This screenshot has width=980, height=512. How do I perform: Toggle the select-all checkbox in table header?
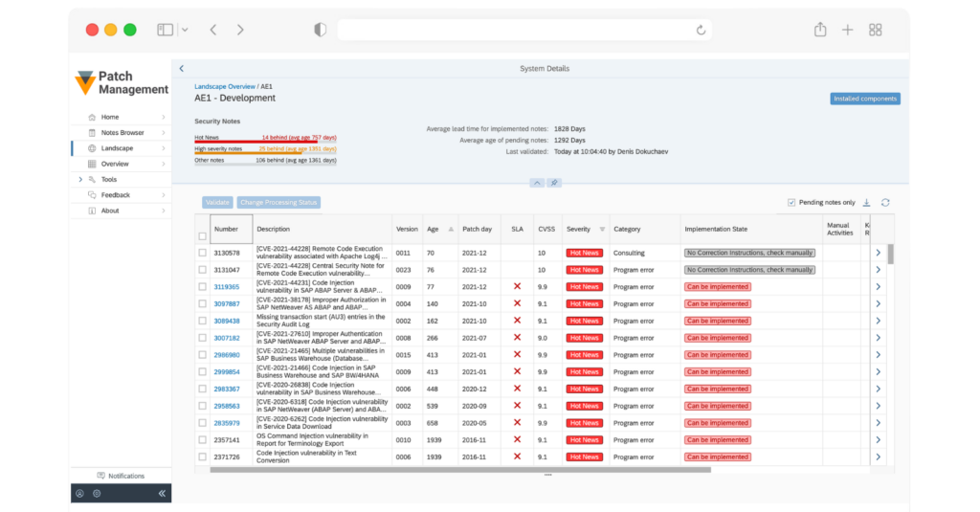pos(203,236)
